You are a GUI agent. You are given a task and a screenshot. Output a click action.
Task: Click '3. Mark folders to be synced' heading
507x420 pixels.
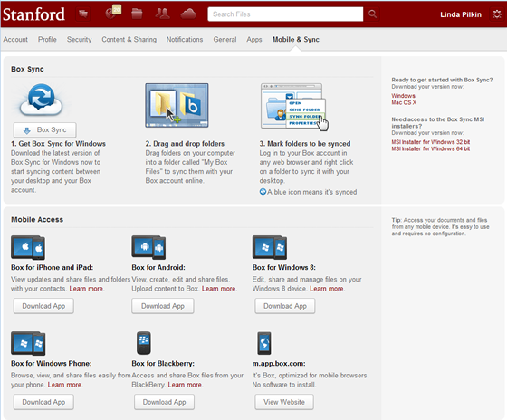(305, 144)
